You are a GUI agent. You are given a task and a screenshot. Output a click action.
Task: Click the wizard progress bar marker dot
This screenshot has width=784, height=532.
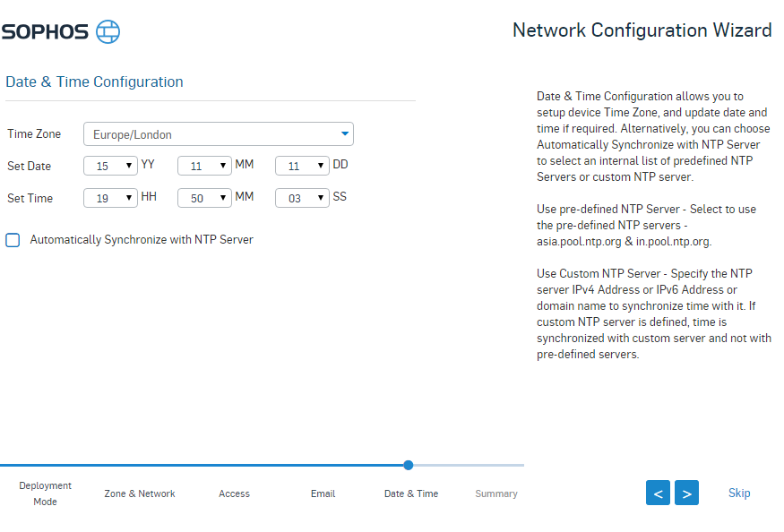tap(409, 465)
